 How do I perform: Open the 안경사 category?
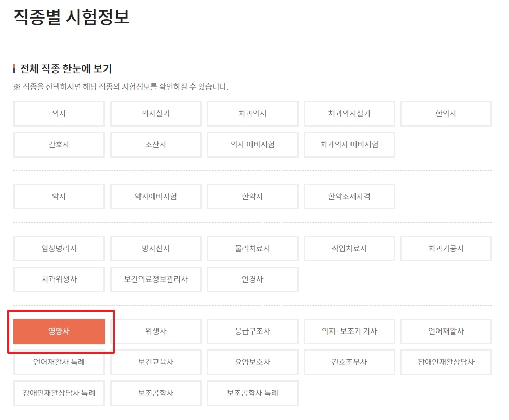pos(252,279)
